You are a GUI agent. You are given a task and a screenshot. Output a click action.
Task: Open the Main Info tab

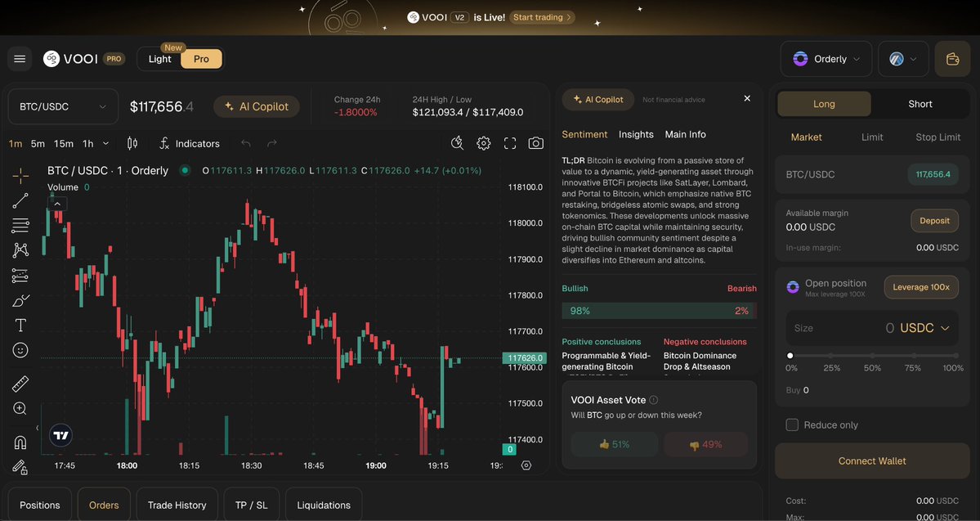tap(686, 134)
